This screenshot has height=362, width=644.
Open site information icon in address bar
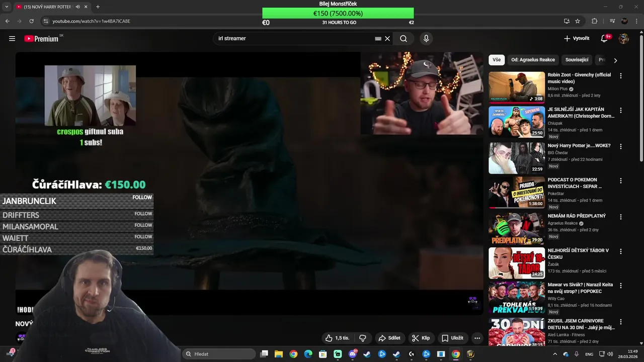click(x=46, y=21)
